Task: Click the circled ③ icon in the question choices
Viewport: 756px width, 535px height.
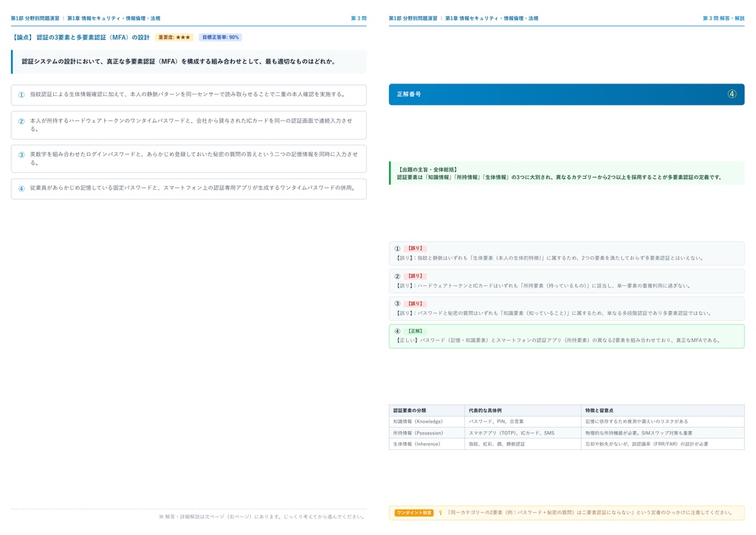Action: click(x=21, y=155)
